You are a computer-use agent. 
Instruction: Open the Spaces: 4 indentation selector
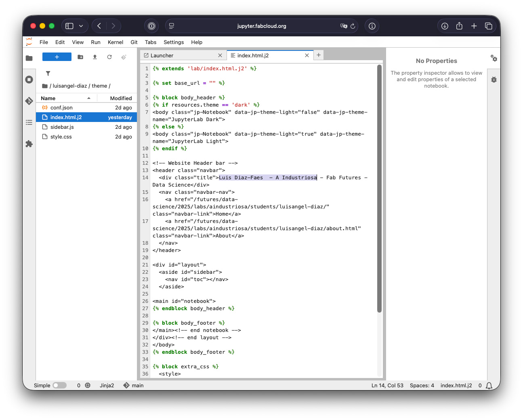(422, 385)
